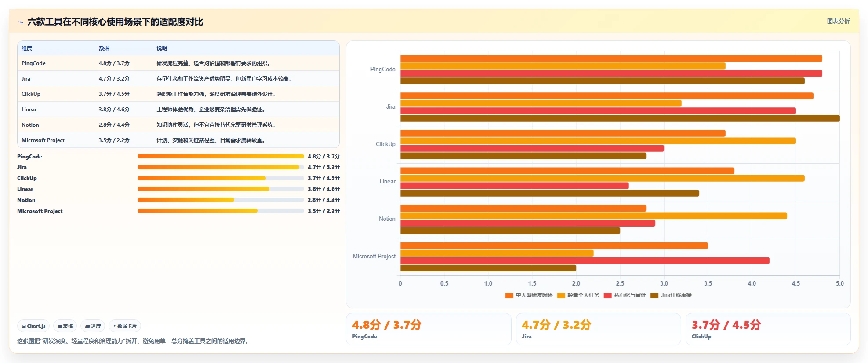Click the 数据卡片 tag chip
The width and height of the screenshot is (868, 363).
[x=125, y=326]
